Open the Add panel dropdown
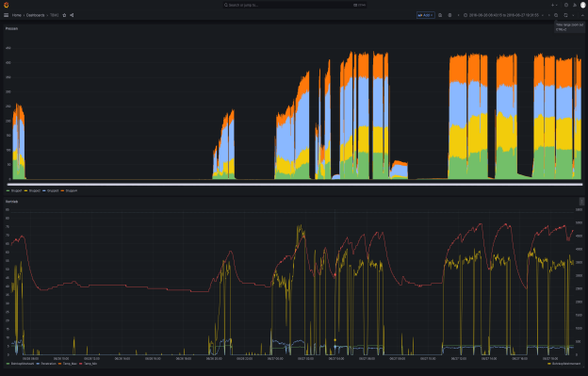 coord(426,15)
